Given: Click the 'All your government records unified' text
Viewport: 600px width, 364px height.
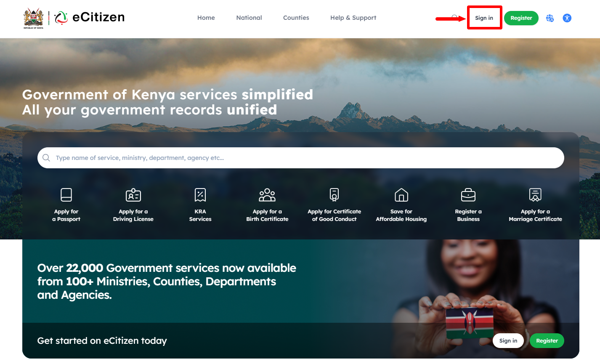Looking at the screenshot, I should pyautogui.click(x=149, y=110).
